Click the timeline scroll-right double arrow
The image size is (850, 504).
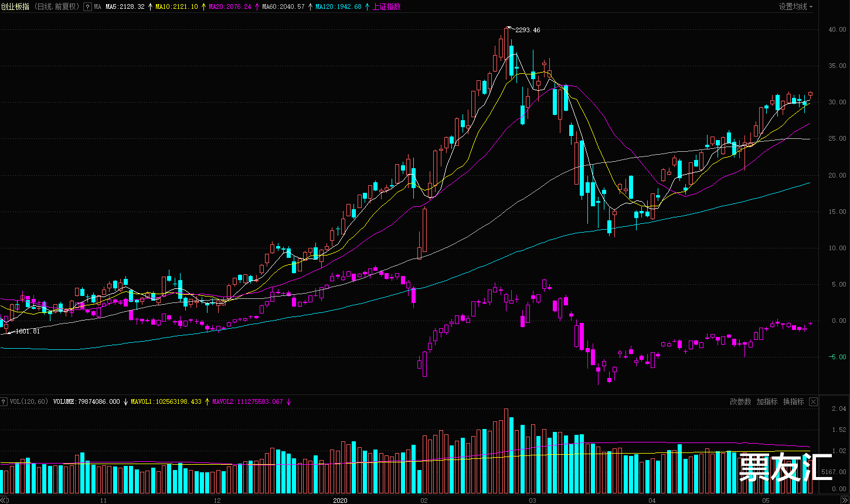pos(845,500)
